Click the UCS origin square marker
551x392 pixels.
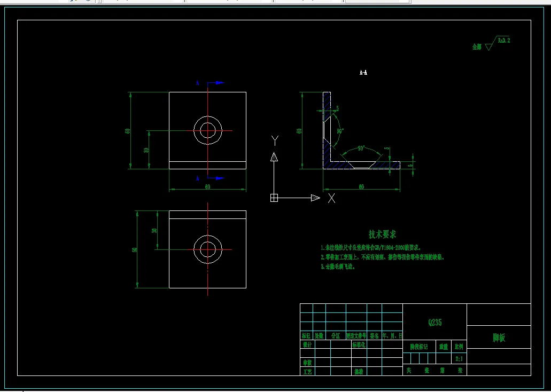coord(274,198)
